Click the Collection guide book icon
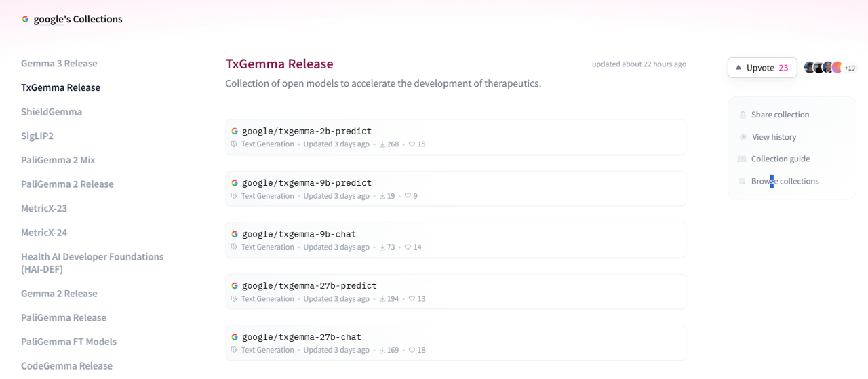 743,159
